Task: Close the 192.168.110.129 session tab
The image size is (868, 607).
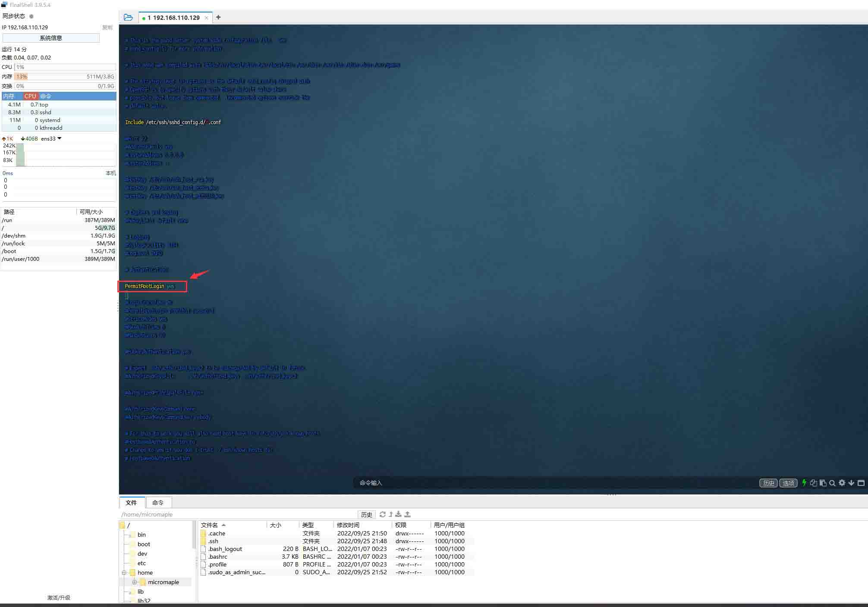Action: [x=206, y=18]
